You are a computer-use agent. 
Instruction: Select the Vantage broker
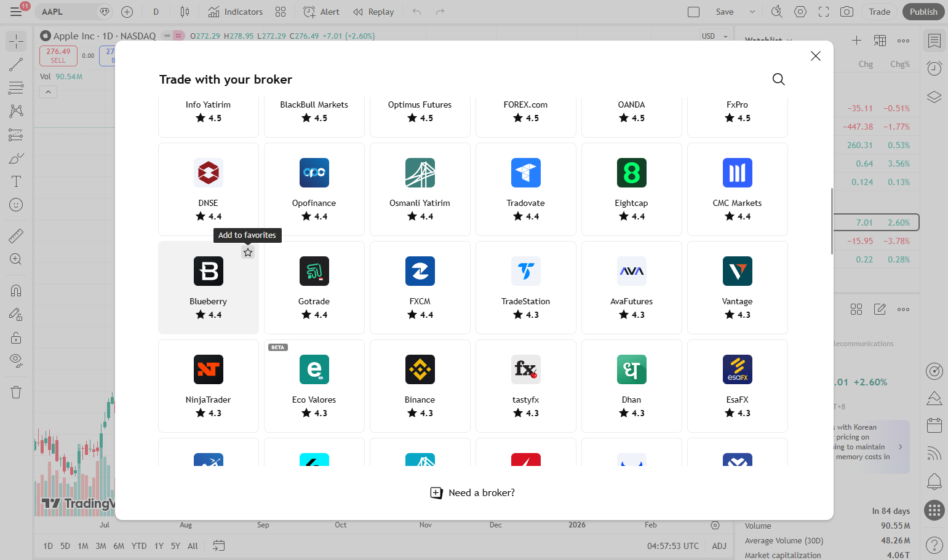pos(738,288)
